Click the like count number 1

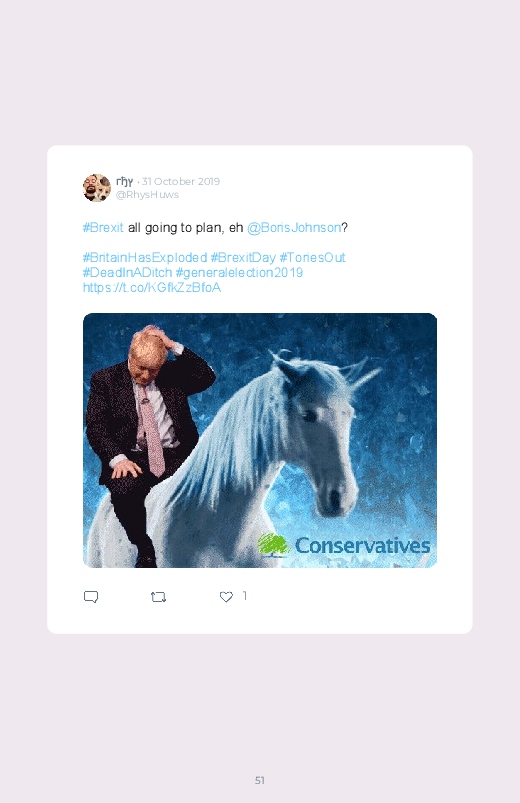pos(245,596)
